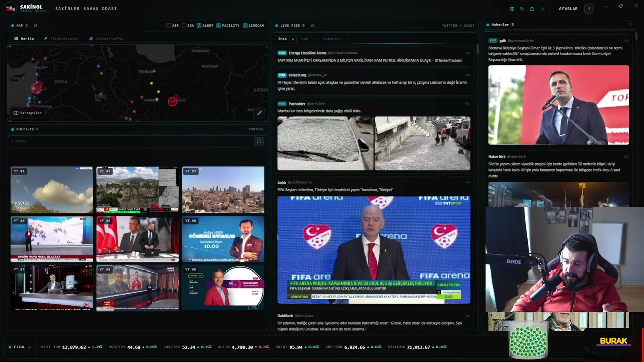Click the drag handle beside MULTI-TV title
Viewport: 644px width, 362px height.
(x=37, y=129)
